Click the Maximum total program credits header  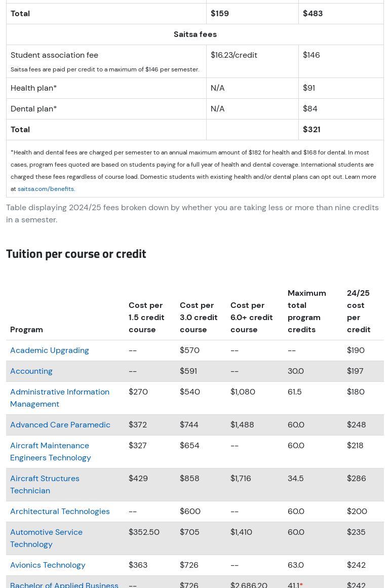[x=306, y=311]
